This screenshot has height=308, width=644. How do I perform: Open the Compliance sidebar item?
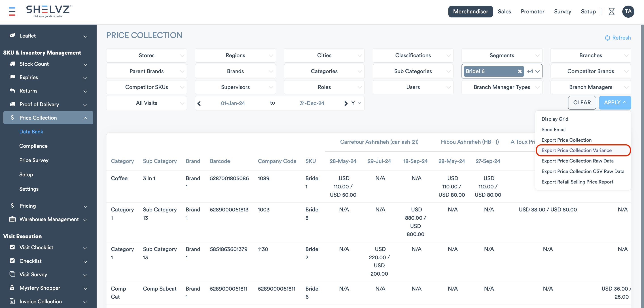(34, 146)
